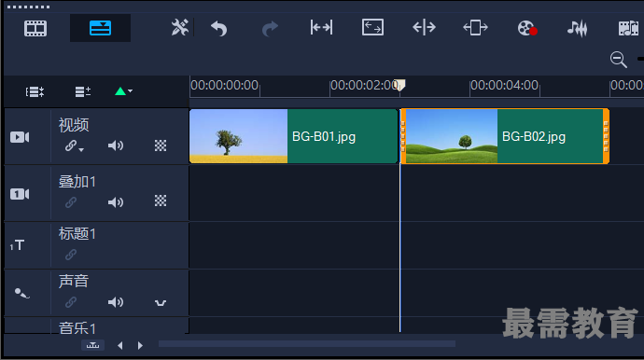
Task: Click the Voice track microphone icon
Action: coord(21,293)
